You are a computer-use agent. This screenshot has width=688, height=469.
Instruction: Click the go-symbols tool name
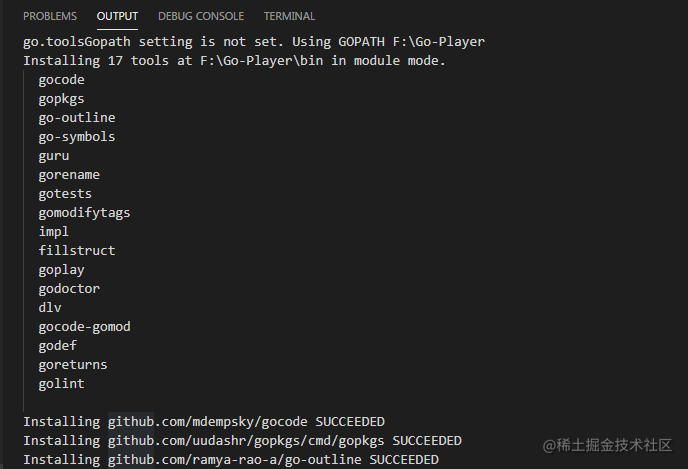point(77,136)
